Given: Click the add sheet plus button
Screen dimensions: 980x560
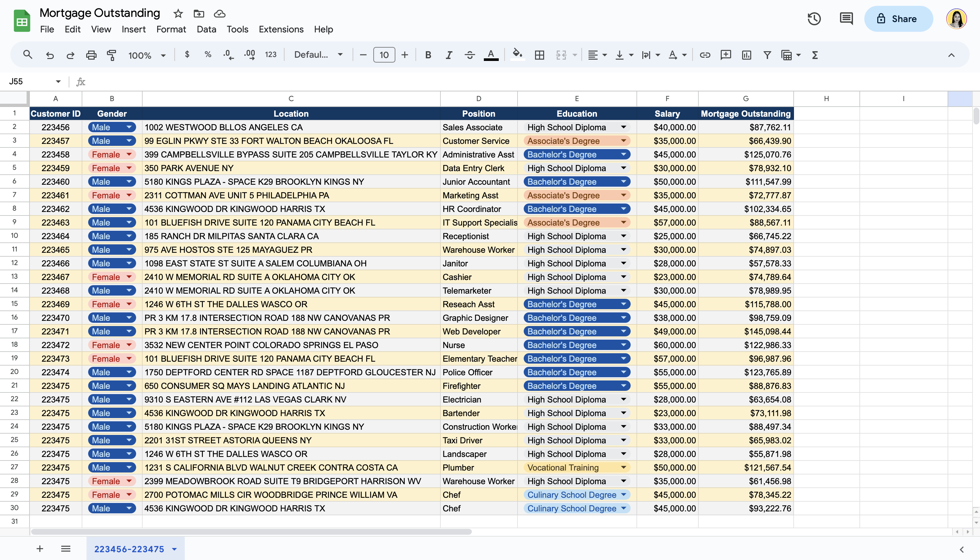Looking at the screenshot, I should point(40,549).
